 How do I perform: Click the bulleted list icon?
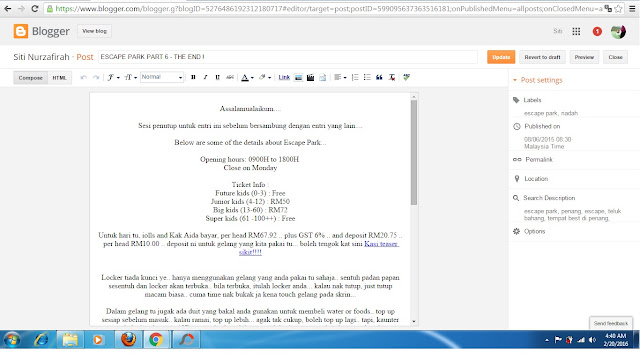pyautogui.click(x=367, y=78)
